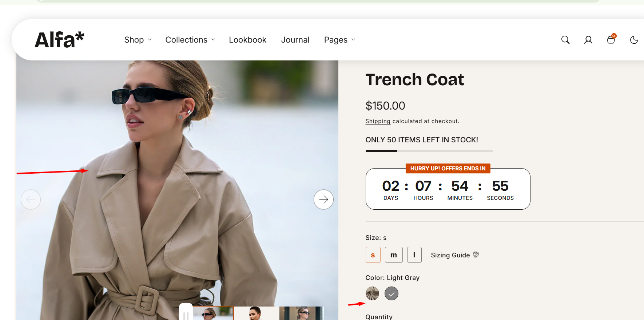Image resolution: width=644 pixels, height=320 pixels.
Task: Open the Lookbook page
Action: click(247, 40)
